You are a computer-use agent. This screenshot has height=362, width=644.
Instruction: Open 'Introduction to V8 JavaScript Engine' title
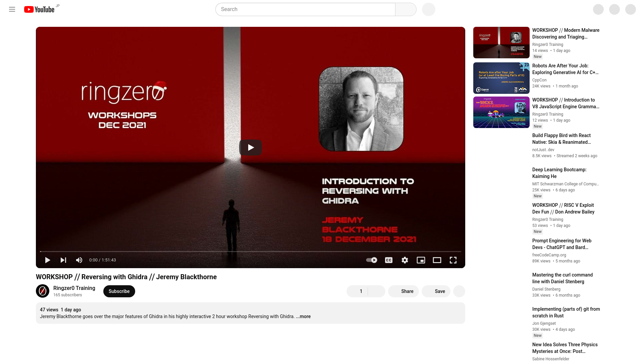tap(566, 103)
